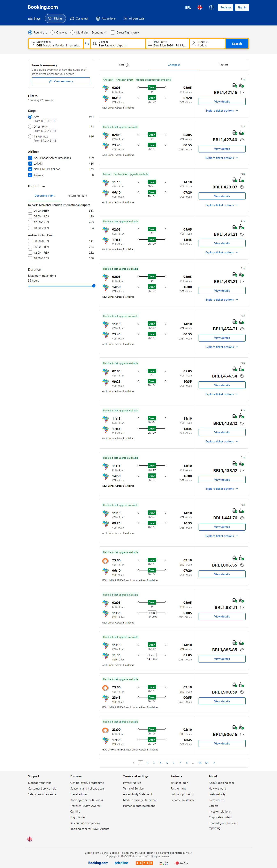The width and height of the screenshot is (277, 868).
Task: Click the View summary button
Action: (61, 81)
